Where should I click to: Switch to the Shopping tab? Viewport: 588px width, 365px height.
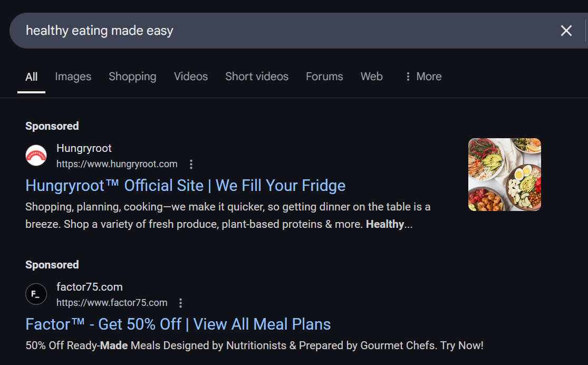point(132,76)
